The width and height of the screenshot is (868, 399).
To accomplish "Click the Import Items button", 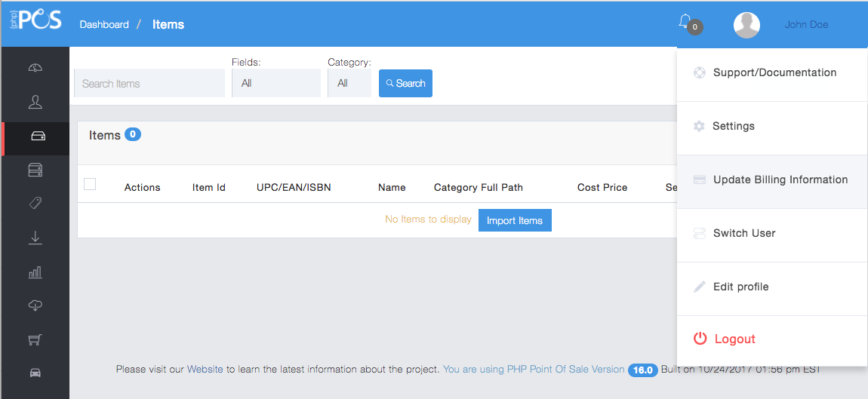I will tap(515, 220).
